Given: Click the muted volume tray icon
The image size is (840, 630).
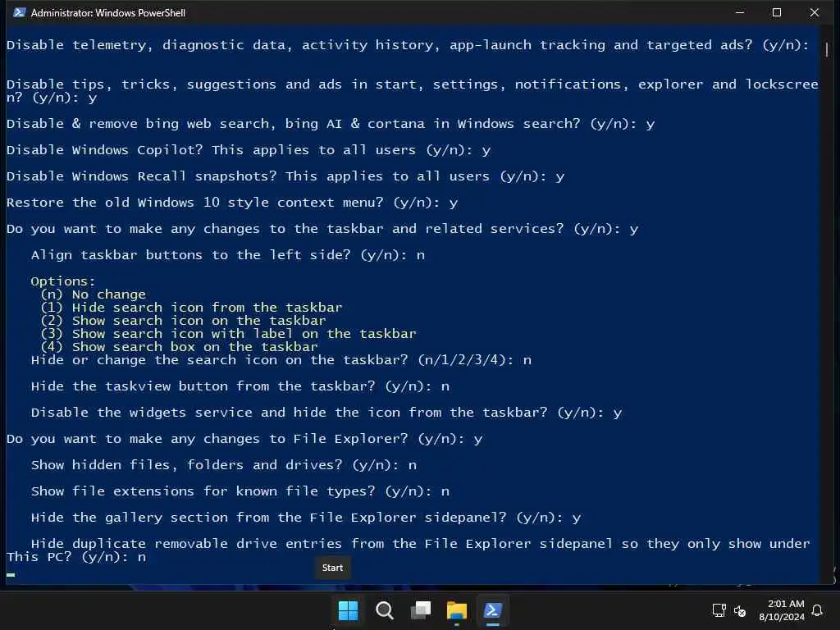Looking at the screenshot, I should click(740, 610).
